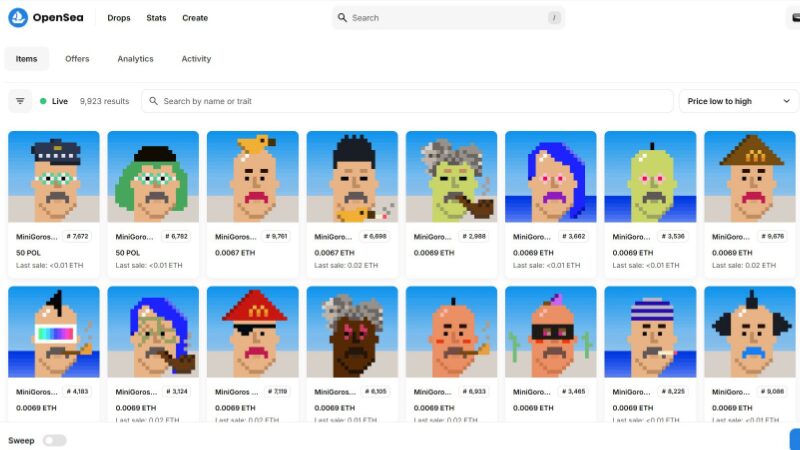Open MiniGoros #6,698 black spiky hair thumbnail
This screenshot has width=800, height=450.
point(352,177)
